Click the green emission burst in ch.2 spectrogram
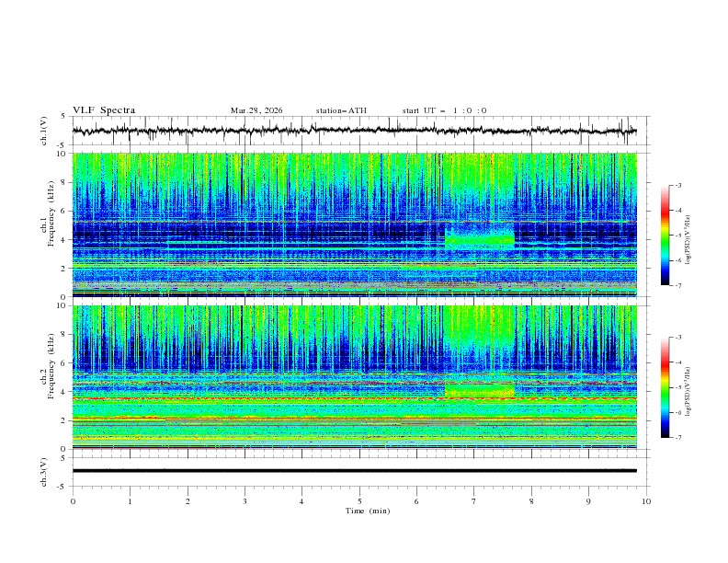This screenshot has height=563, width=728. pos(480,389)
